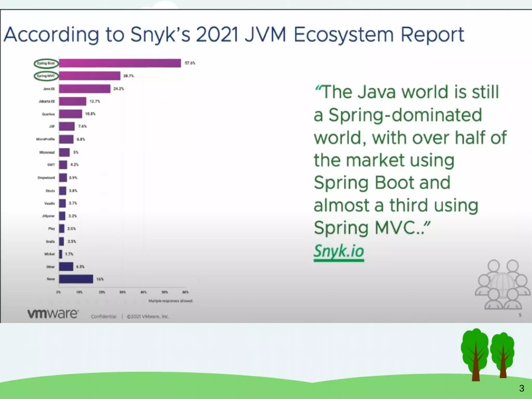
Task: Click the VMware logo
Action: pyautogui.click(x=53, y=314)
